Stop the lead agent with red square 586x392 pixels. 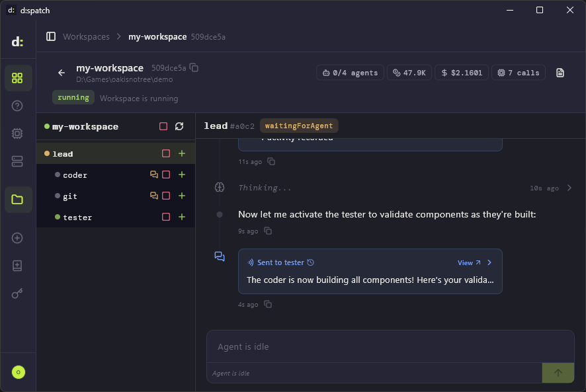[x=166, y=154]
